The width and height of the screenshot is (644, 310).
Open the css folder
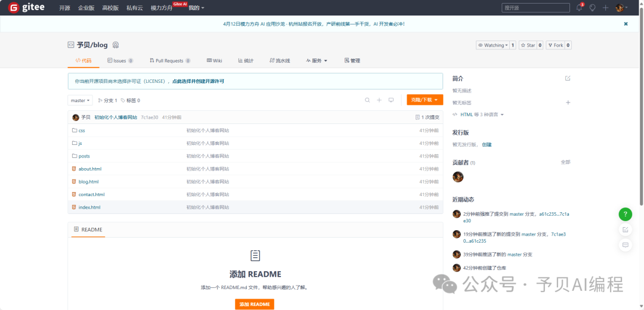82,131
